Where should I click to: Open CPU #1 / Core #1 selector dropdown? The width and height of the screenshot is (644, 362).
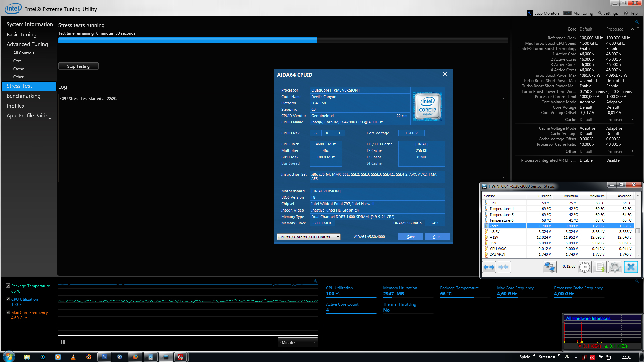tap(309, 237)
